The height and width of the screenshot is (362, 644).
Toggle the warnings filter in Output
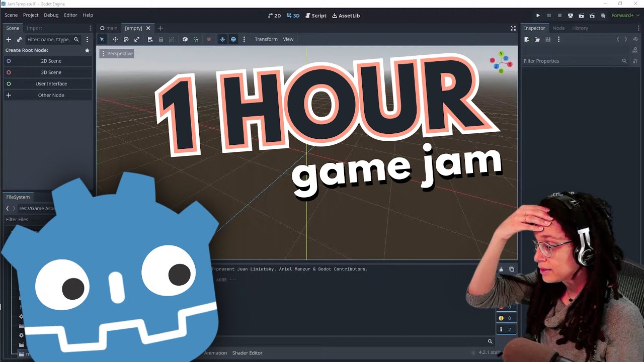point(505,318)
